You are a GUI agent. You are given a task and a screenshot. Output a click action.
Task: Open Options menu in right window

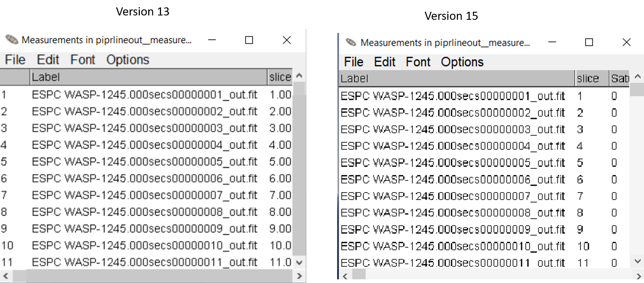click(462, 62)
